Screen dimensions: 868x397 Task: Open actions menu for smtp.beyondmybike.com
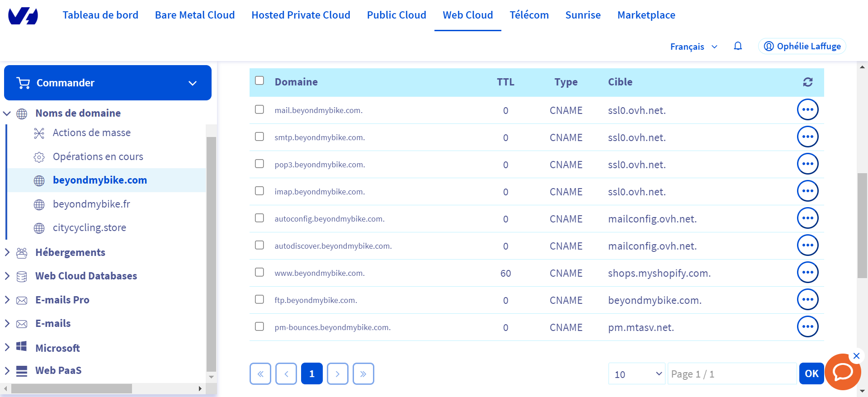point(808,137)
